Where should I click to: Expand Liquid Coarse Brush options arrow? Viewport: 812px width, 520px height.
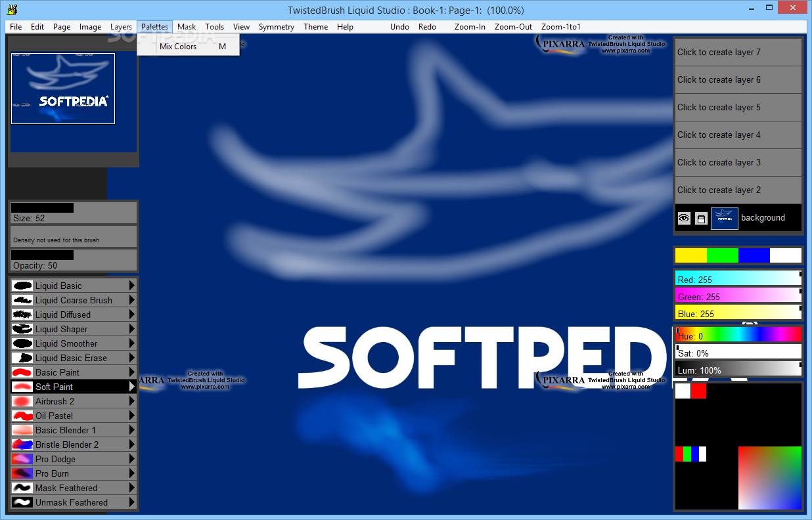click(x=132, y=300)
